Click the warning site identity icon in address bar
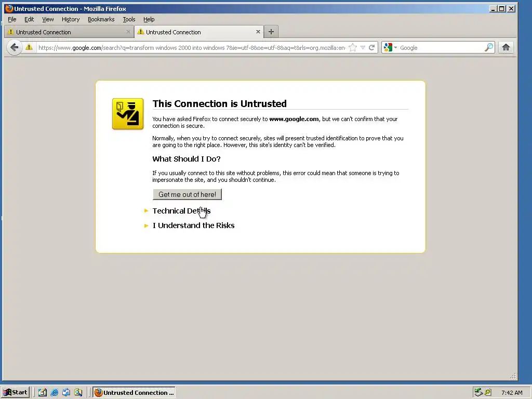Image resolution: width=532 pixels, height=399 pixels. point(29,47)
